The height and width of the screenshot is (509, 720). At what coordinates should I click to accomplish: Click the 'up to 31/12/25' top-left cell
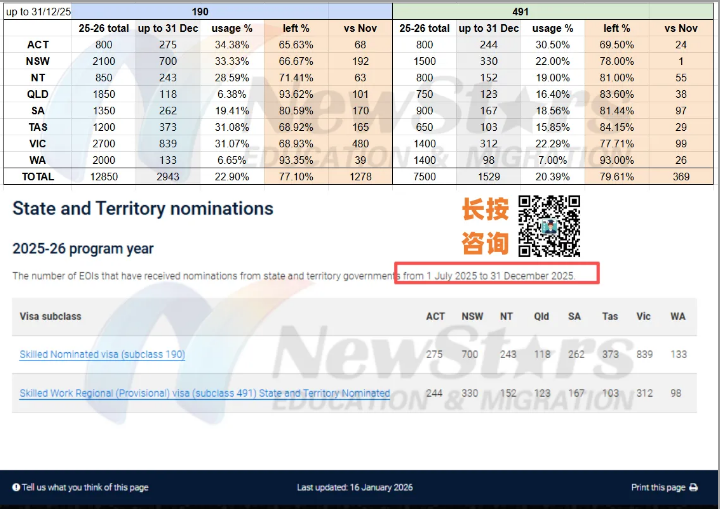coord(38,10)
